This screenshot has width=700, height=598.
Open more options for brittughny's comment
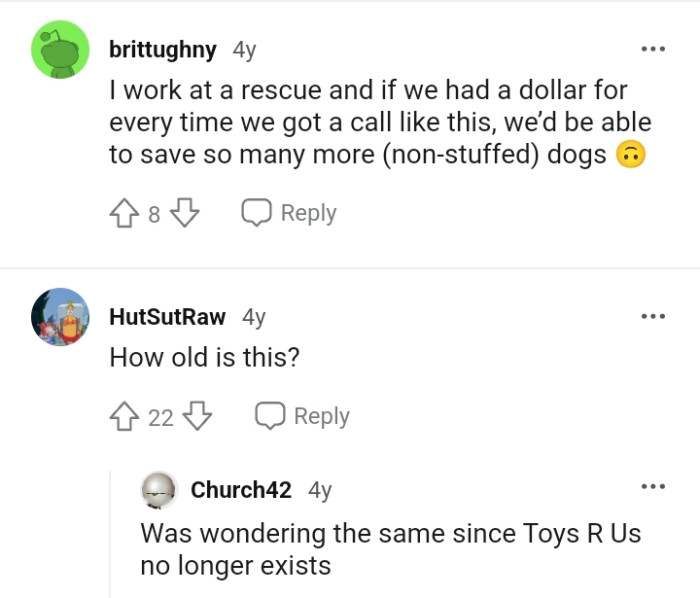tap(654, 48)
